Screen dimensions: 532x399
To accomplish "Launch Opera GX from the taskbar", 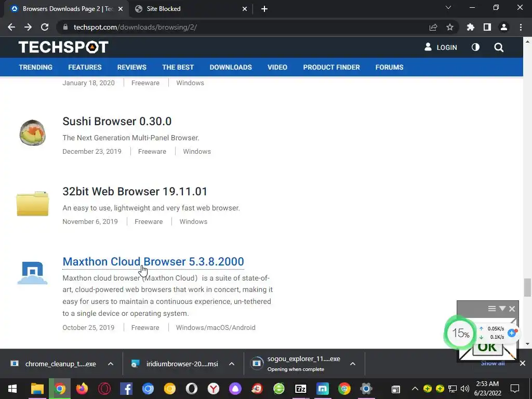I will point(104,389).
